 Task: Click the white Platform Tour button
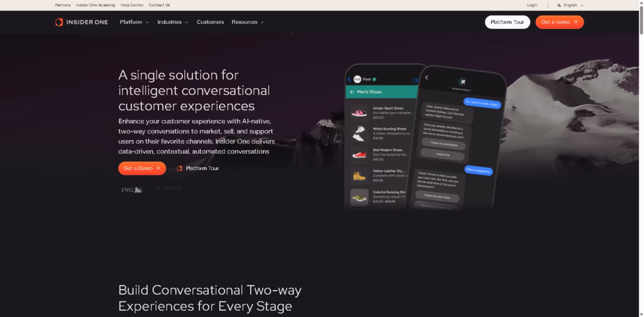coord(508,22)
